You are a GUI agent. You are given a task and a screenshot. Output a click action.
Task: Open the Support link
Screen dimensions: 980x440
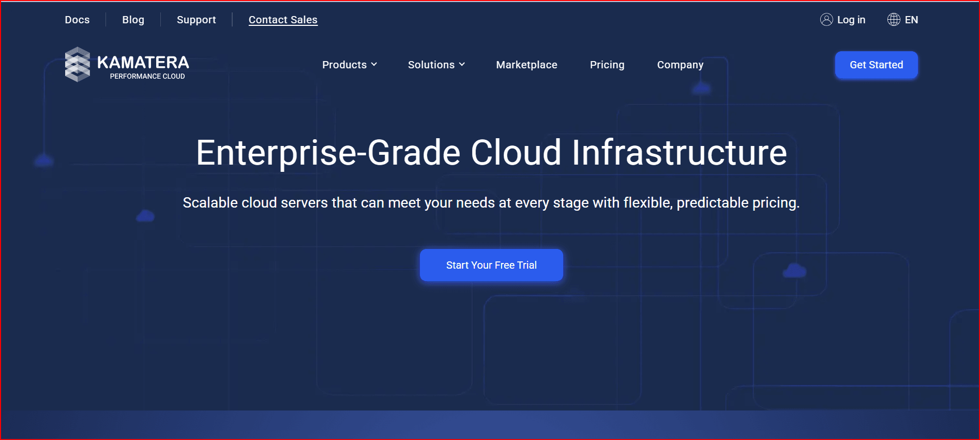196,20
